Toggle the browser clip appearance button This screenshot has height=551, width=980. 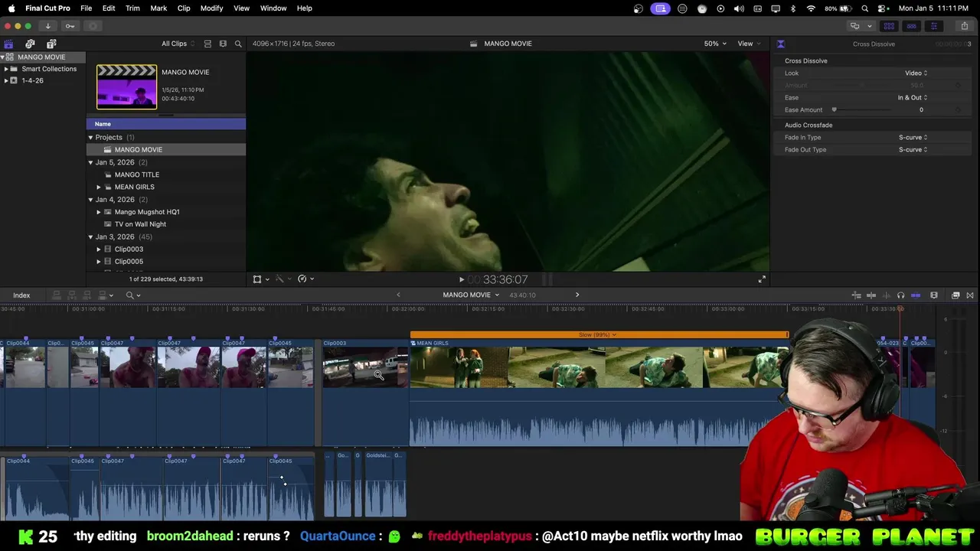coord(207,44)
